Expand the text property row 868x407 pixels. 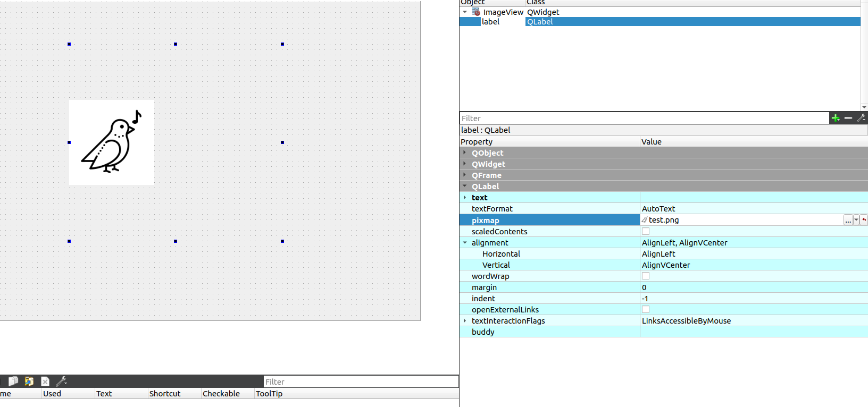[465, 197]
